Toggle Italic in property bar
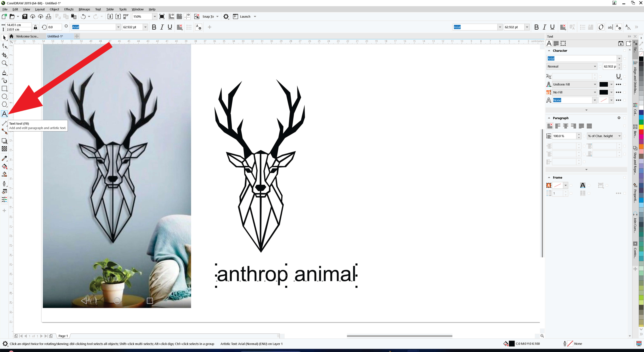Screen dimensions: 644x352 pos(162,27)
